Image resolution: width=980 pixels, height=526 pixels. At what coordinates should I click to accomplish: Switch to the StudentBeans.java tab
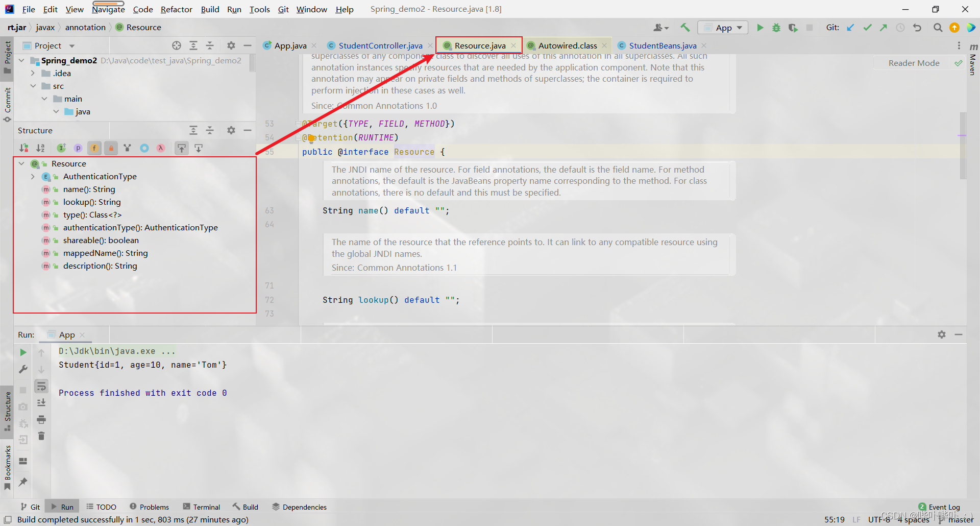click(662, 45)
